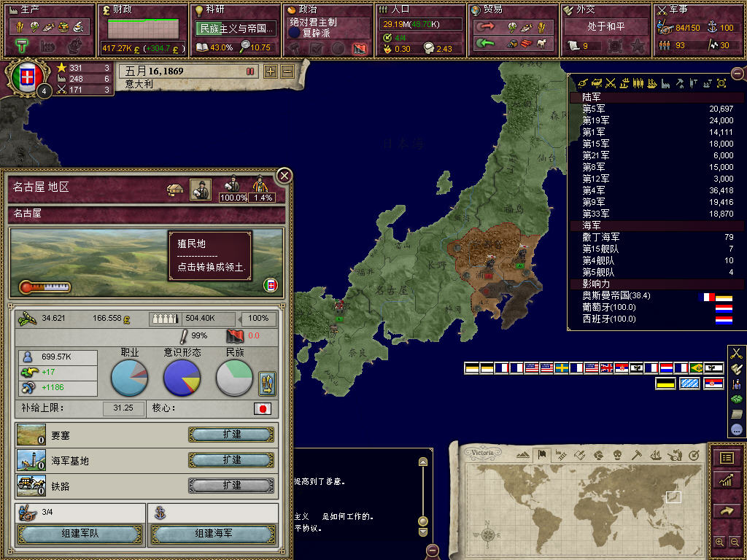The width and height of the screenshot is (747, 560).
Task: Toggle the soldiers army filter in outliner
Action: [638, 84]
